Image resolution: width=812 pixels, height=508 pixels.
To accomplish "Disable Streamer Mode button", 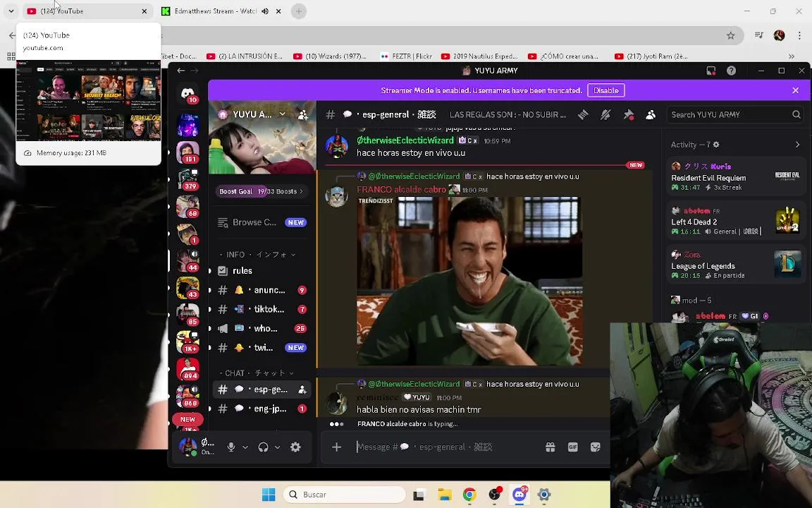I will point(606,90).
